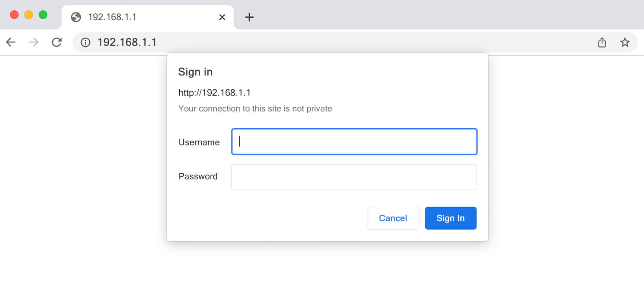The width and height of the screenshot is (644, 289).
Task: Close the 192.168.1.1 tab
Action: tap(222, 17)
